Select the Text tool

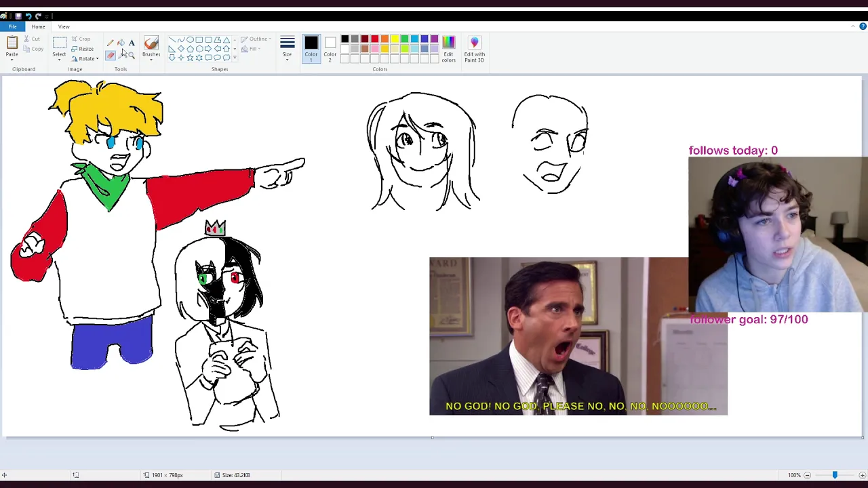(132, 43)
